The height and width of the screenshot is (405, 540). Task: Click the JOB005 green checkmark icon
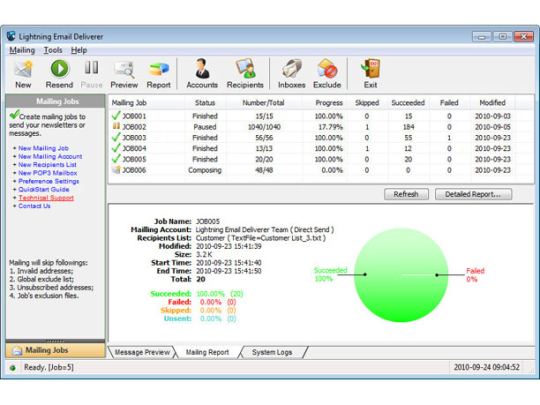pyautogui.click(x=116, y=158)
